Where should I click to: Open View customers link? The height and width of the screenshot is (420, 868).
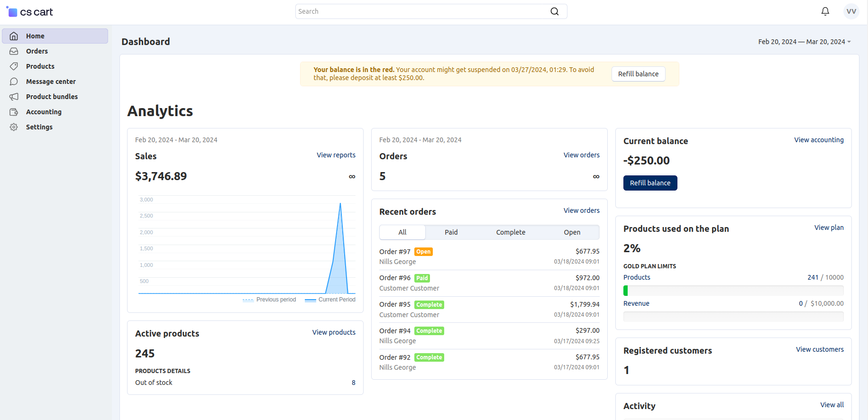pyautogui.click(x=820, y=349)
